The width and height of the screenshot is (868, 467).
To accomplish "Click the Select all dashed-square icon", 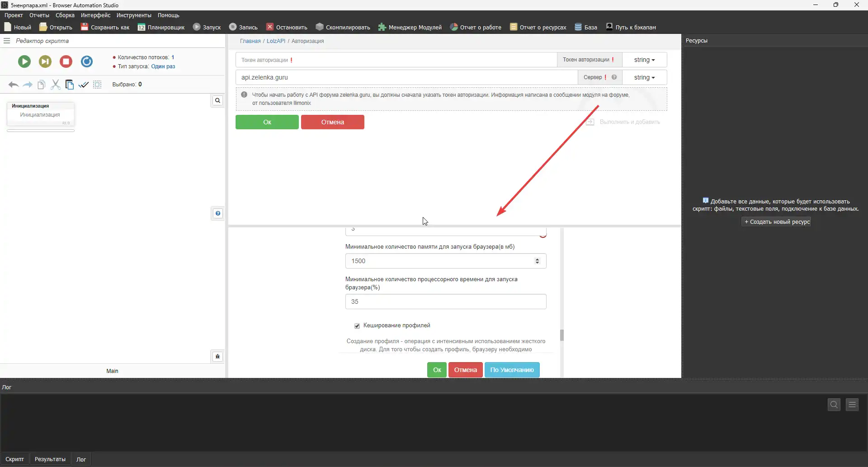I will (97, 85).
